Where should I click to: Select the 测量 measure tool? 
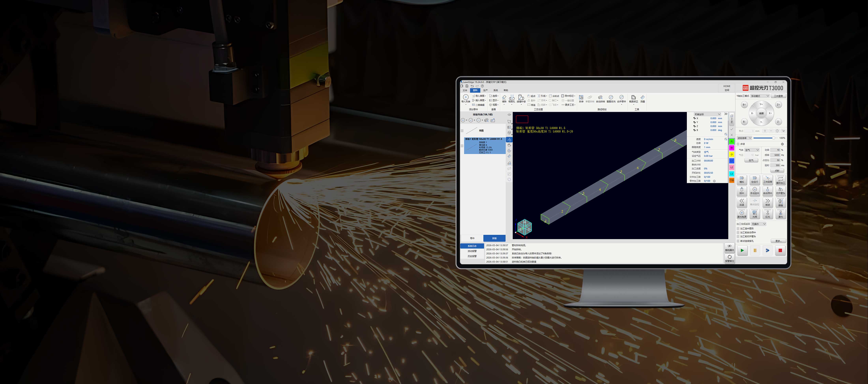(643, 99)
